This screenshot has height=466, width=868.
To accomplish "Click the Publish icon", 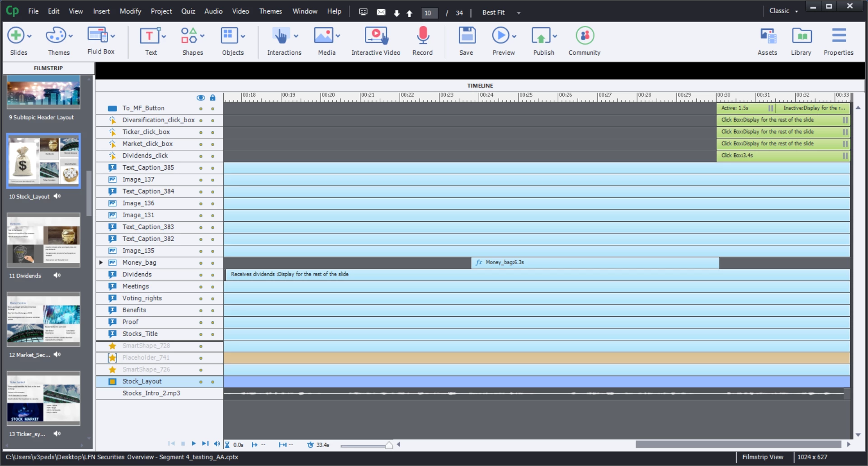I will (x=541, y=35).
